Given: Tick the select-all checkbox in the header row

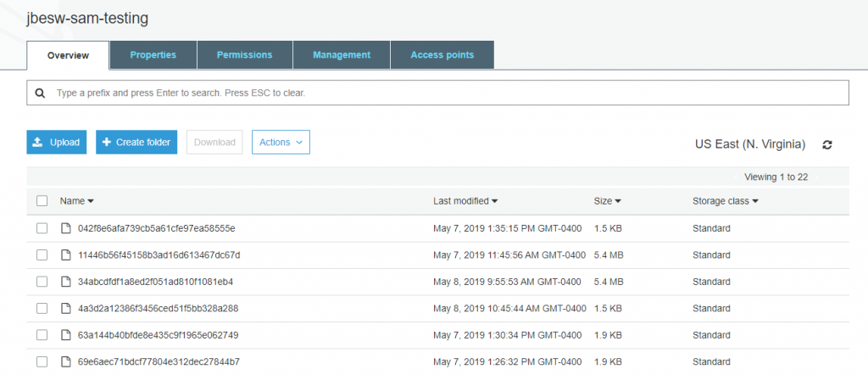Looking at the screenshot, I should pos(42,201).
